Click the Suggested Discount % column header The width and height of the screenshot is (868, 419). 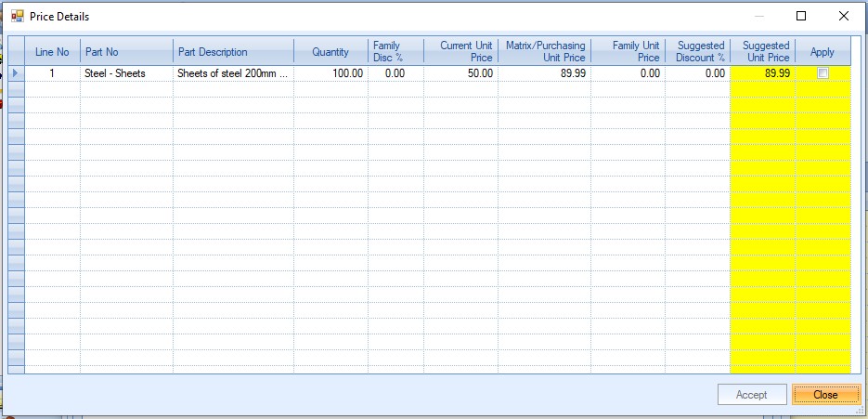click(697, 52)
